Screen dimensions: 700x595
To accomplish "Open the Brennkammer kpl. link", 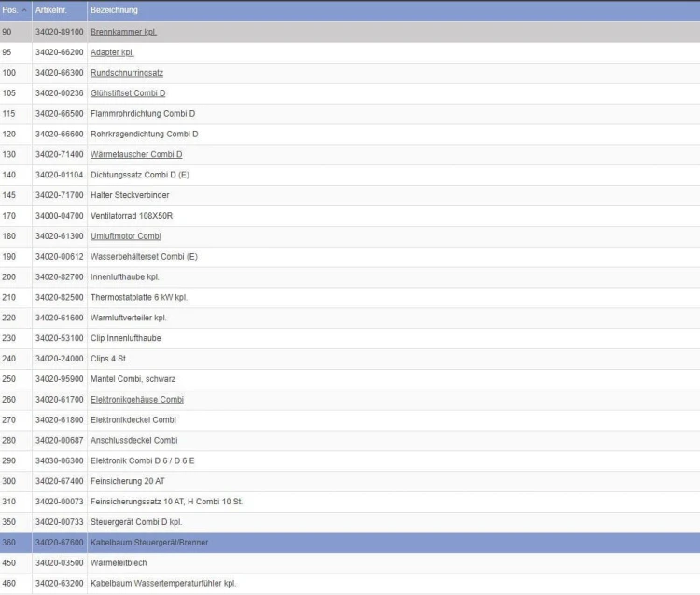I will point(123,32).
